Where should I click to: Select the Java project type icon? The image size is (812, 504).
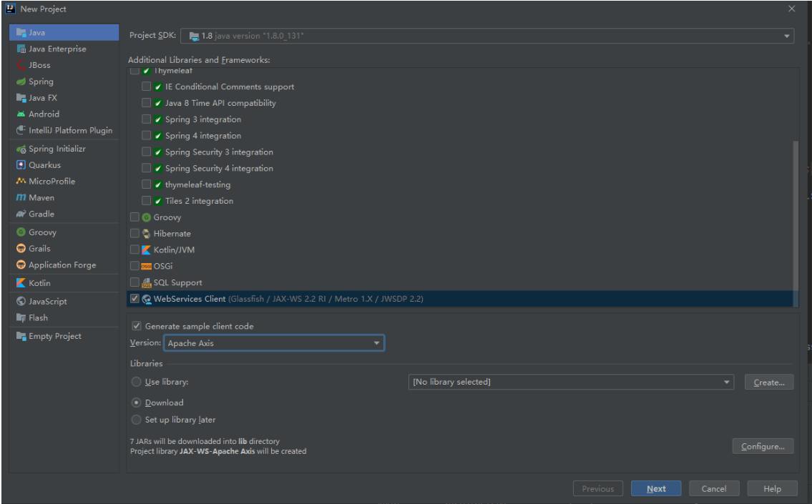pyautogui.click(x=21, y=33)
